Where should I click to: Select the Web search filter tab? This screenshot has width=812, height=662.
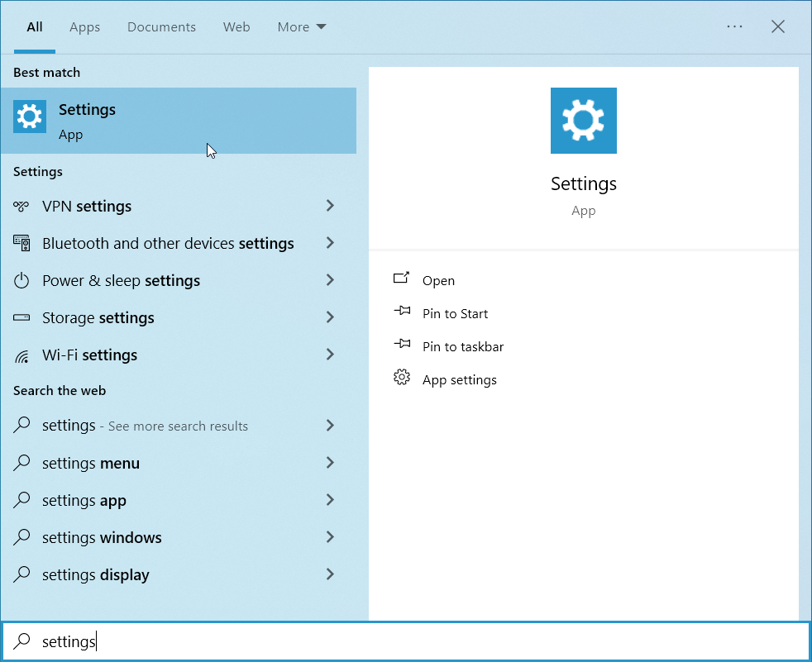click(236, 27)
